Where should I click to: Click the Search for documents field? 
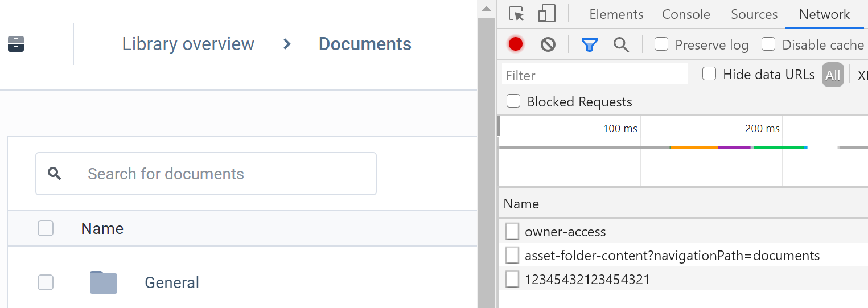(x=206, y=174)
